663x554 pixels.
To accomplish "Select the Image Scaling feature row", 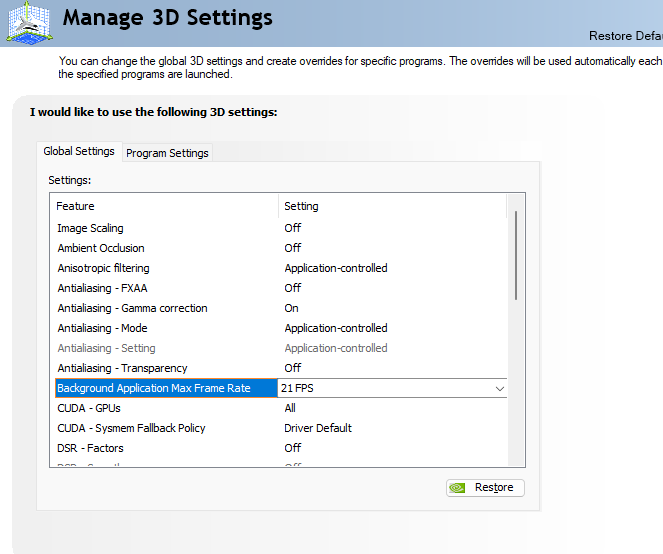I will (x=91, y=228).
